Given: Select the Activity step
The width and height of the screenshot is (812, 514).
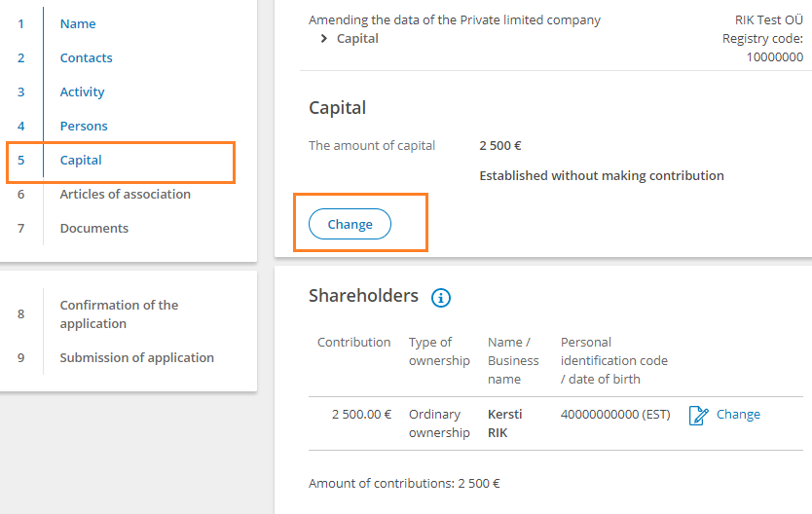Looking at the screenshot, I should [x=82, y=92].
